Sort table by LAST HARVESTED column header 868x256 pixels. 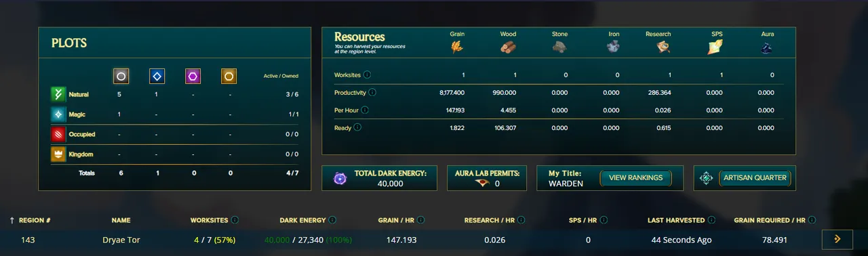coord(676,220)
